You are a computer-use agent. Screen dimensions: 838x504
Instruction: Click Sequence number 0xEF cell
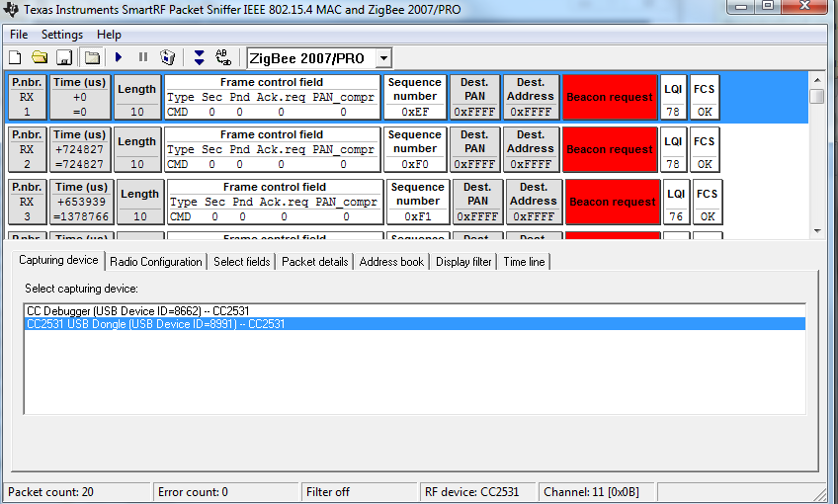[x=415, y=97]
